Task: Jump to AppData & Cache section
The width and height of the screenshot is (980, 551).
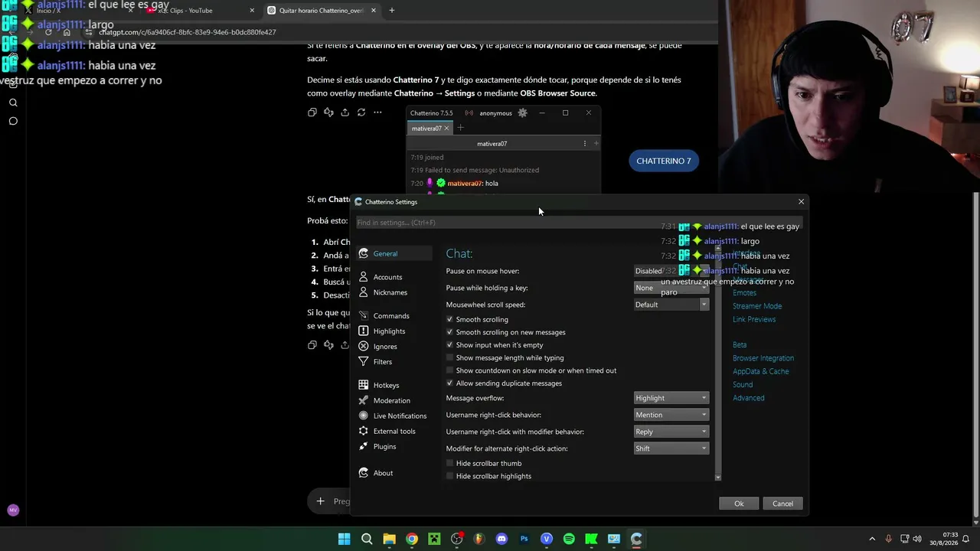Action: click(x=761, y=371)
